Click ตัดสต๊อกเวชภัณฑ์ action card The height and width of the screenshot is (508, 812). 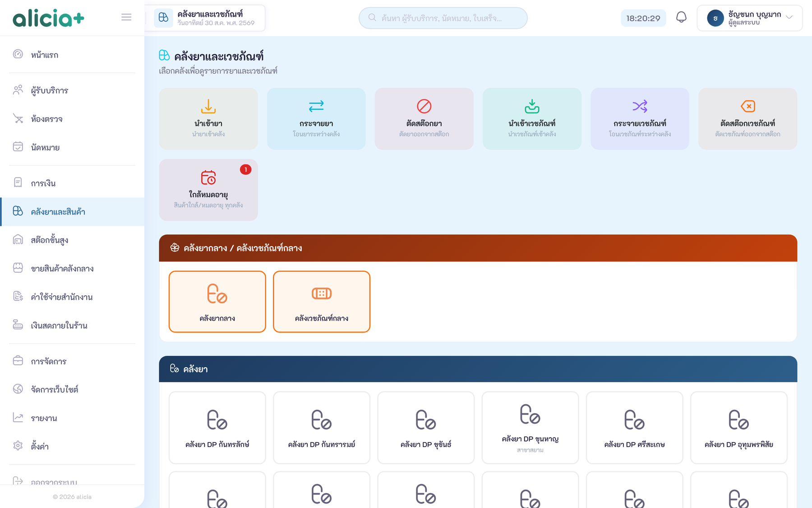coord(747,119)
